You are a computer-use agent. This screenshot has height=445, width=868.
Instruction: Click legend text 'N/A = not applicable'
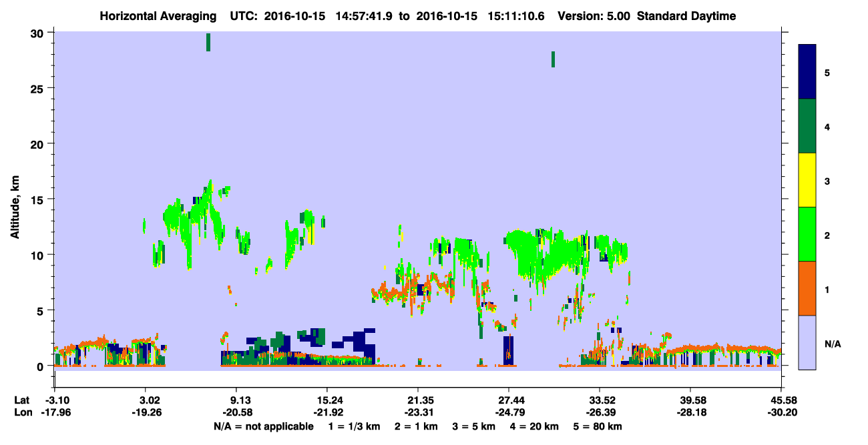click(263, 426)
